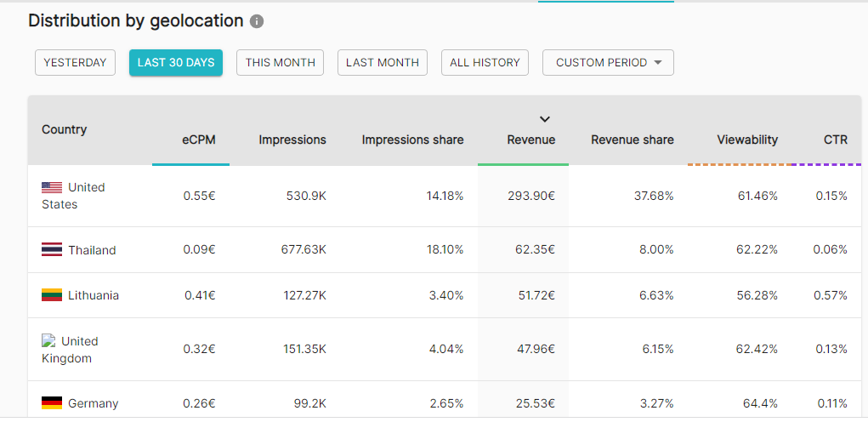Click the 18.10% impressions share value
The height and width of the screenshot is (422, 868).
pyautogui.click(x=445, y=250)
